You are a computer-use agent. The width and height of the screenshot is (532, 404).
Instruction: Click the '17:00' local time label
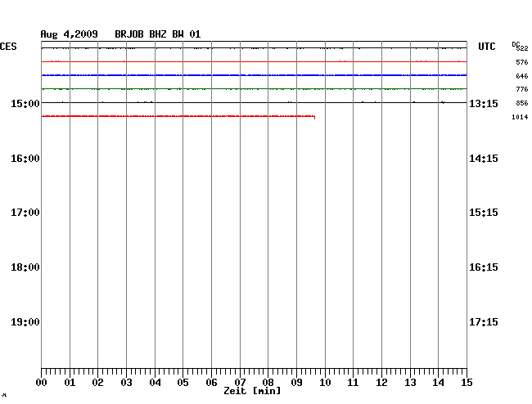[x=25, y=213]
